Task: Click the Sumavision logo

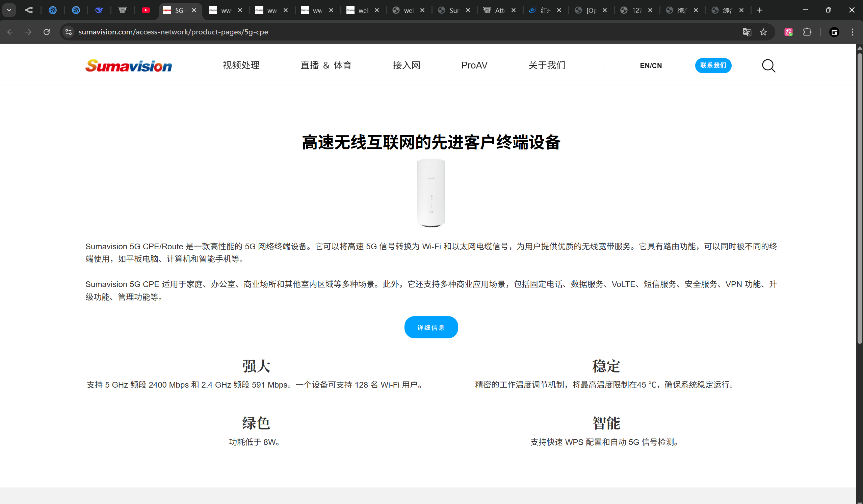Action: (x=129, y=65)
